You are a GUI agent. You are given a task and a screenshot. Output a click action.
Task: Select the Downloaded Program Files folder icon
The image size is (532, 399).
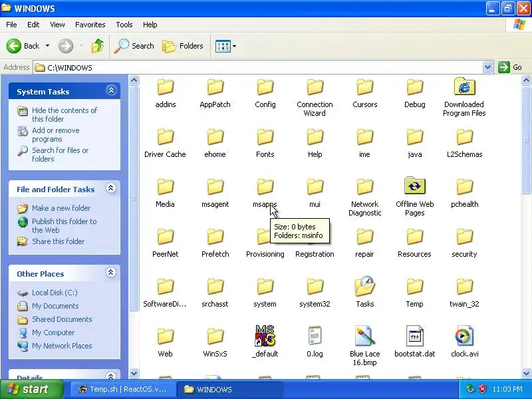click(464, 86)
